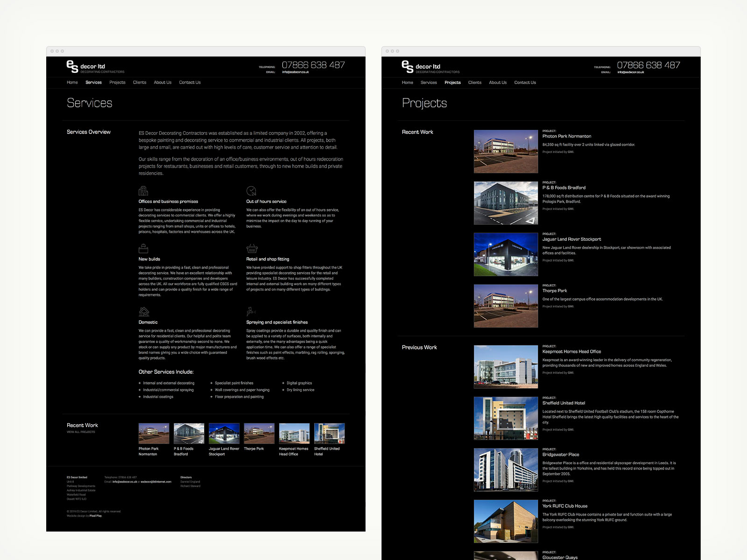The width and height of the screenshot is (747, 560).
Task: Click the Offices and business premises building icon
Action: [x=143, y=191]
